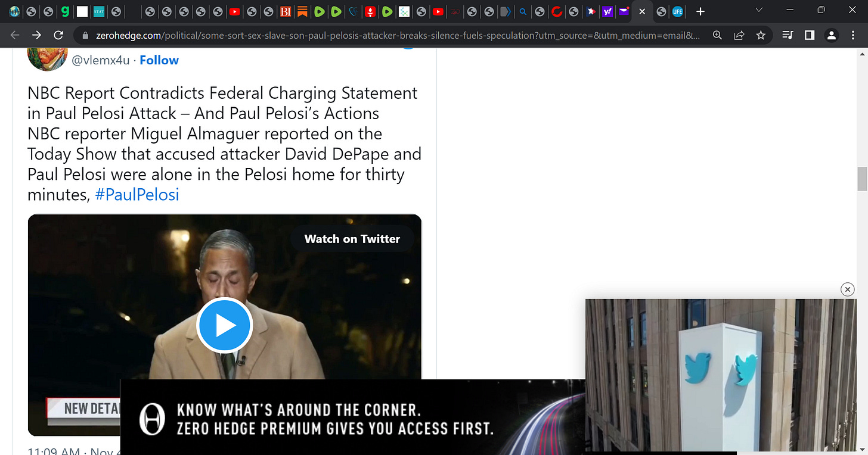Image resolution: width=868 pixels, height=455 pixels.
Task: Switch to the first globe-earth tab
Action: pos(14,11)
